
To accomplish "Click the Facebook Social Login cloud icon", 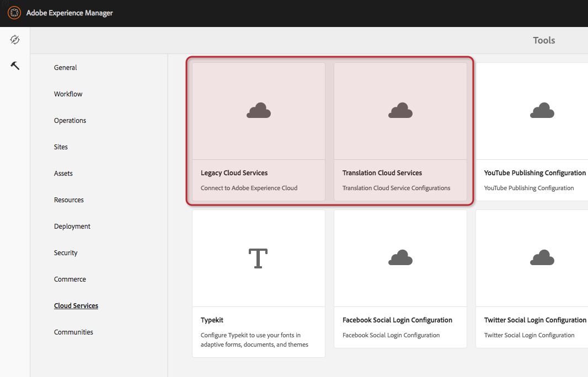I will pyautogui.click(x=400, y=258).
